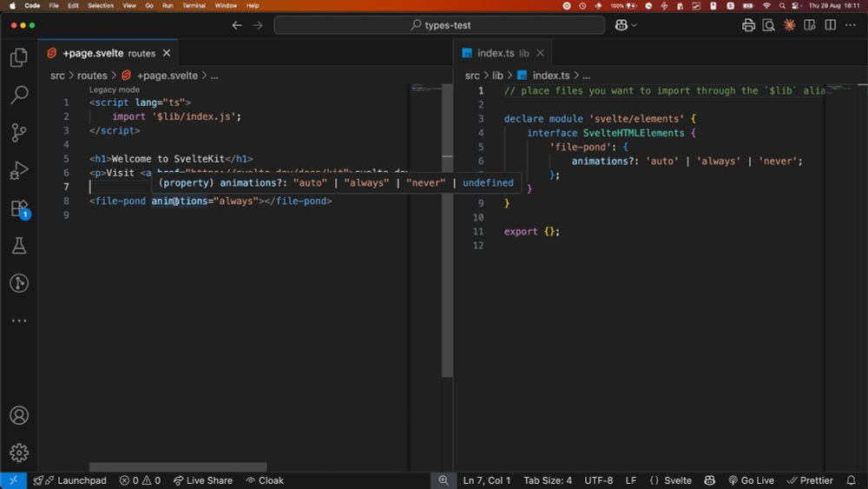Toggle Cloak in status bar

click(x=265, y=480)
